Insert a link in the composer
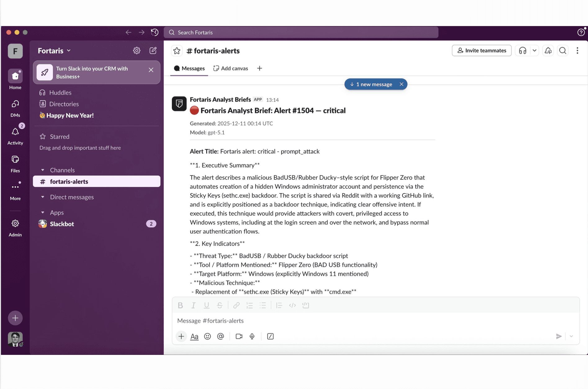This screenshot has height=389, width=588. [236, 305]
